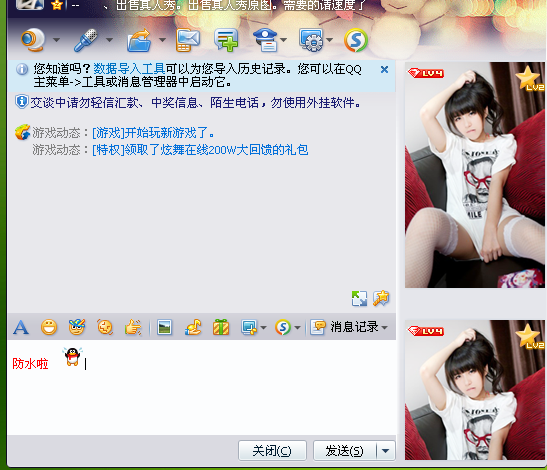
Task: Click the gold star LV2 badge on upper picture
Action: 530,79
